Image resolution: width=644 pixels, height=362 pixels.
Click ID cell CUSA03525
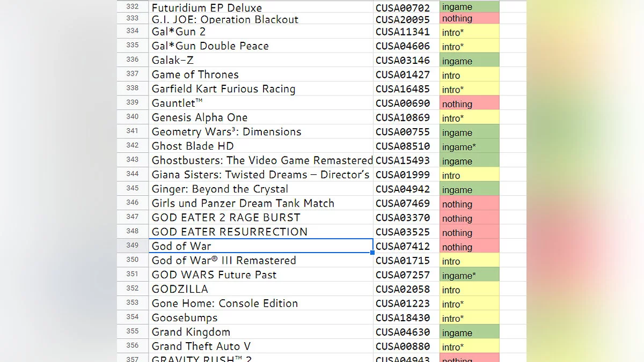[x=406, y=232]
